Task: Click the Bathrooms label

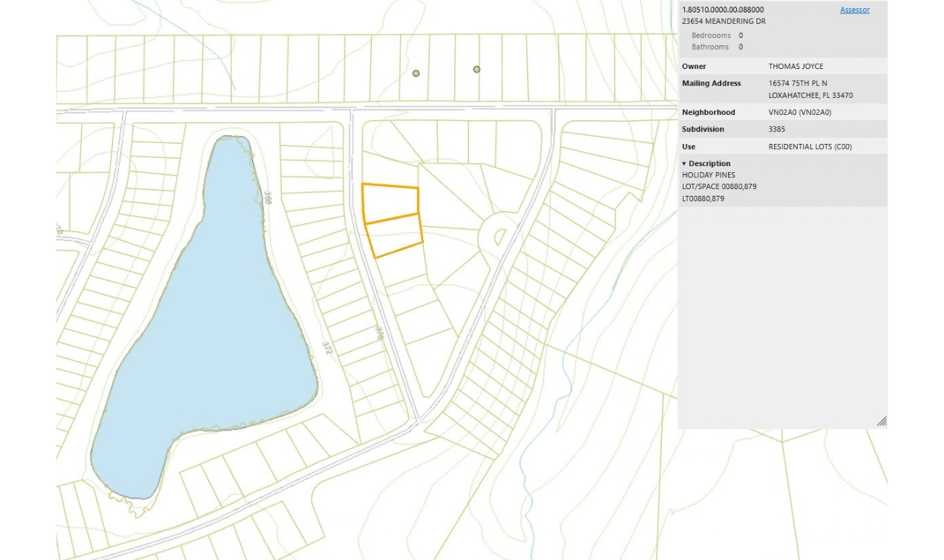Action: [710, 47]
